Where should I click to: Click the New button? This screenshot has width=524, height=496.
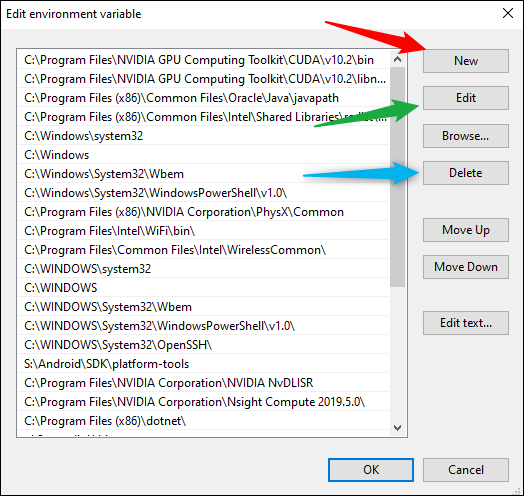(x=466, y=61)
